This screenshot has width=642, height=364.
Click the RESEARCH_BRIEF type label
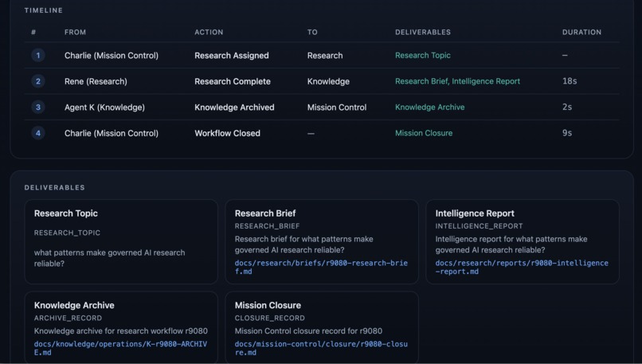[x=267, y=226]
